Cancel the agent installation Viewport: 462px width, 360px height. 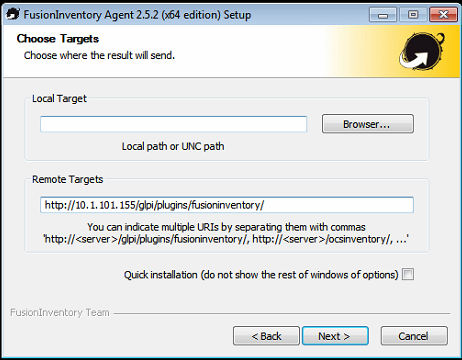tap(414, 336)
